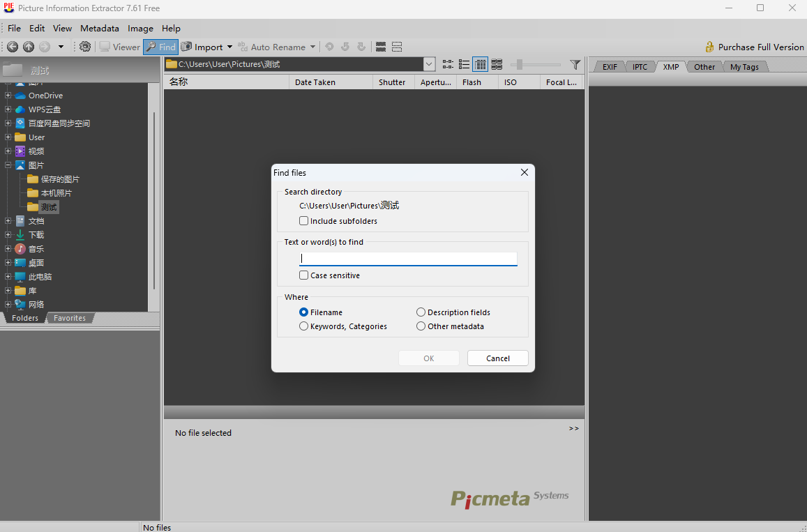Click the first rotate arrow icon
The height and width of the screenshot is (532, 807).
(x=329, y=47)
